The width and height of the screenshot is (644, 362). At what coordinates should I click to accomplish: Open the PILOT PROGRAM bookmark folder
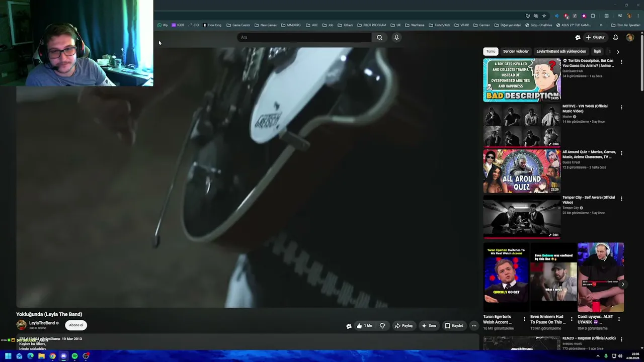(x=371, y=25)
